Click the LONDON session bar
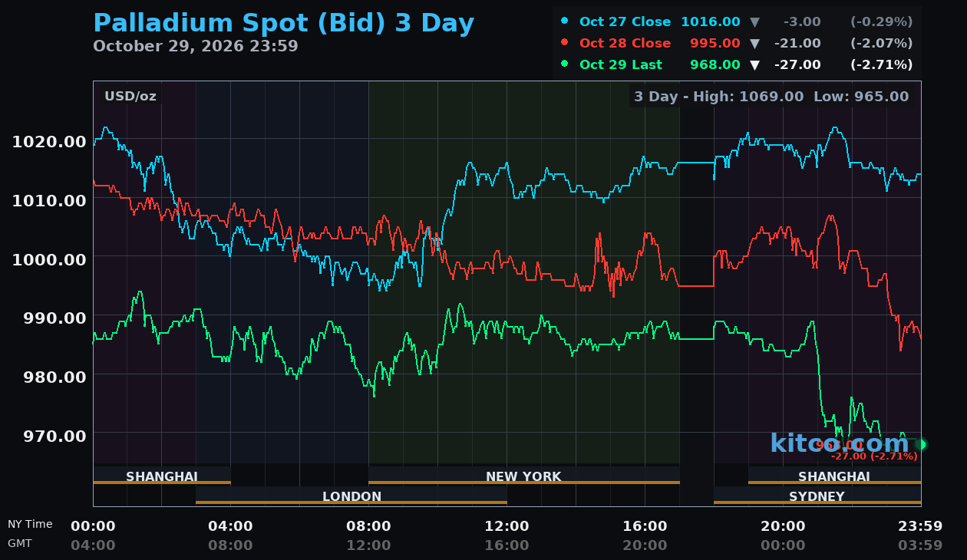This screenshot has width=967, height=560. (x=351, y=496)
